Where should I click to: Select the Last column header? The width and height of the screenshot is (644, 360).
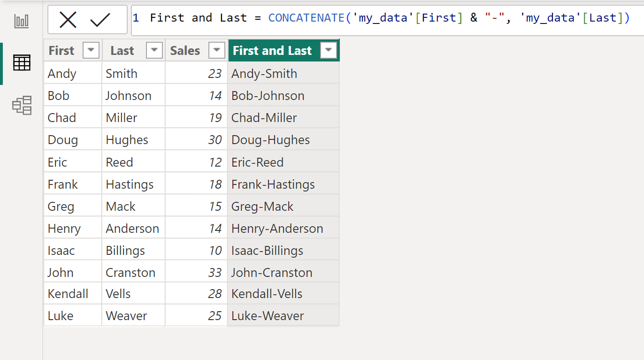tap(133, 50)
